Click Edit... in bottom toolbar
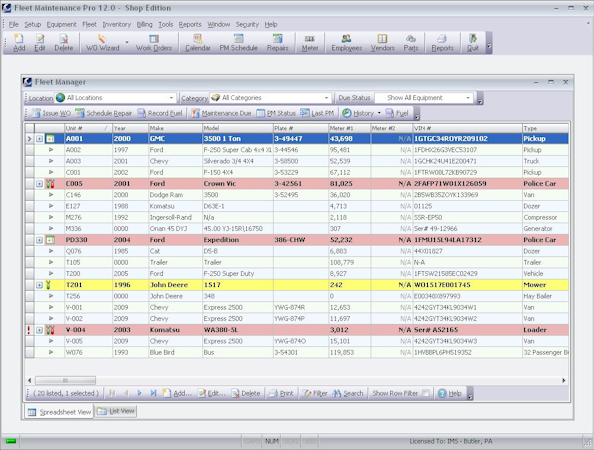Image resolution: width=594 pixels, height=450 pixels. coord(211,393)
